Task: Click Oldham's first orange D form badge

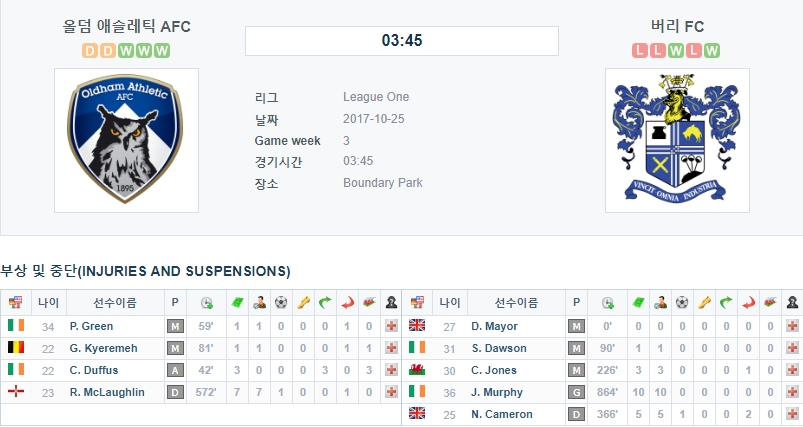Action: (90, 51)
